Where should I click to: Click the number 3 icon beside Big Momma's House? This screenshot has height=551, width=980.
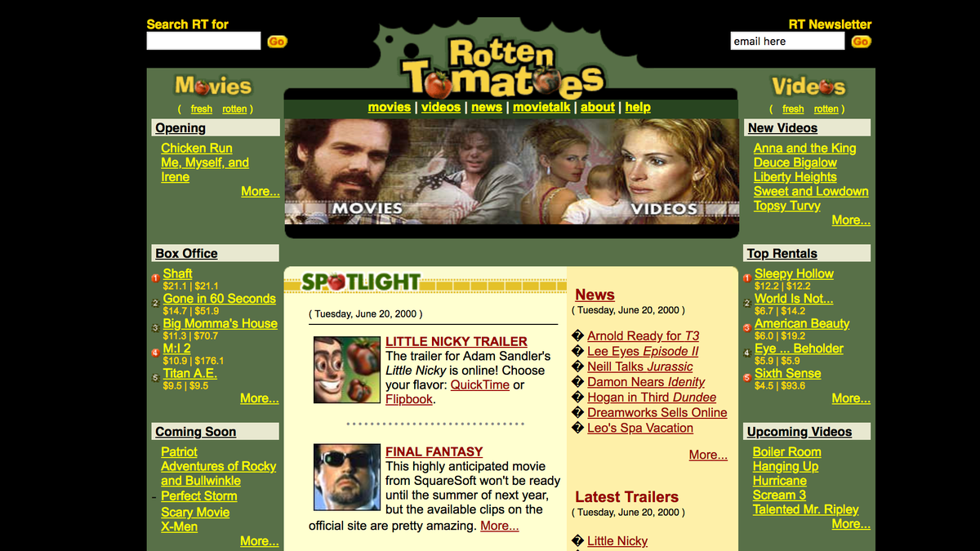coord(155,327)
